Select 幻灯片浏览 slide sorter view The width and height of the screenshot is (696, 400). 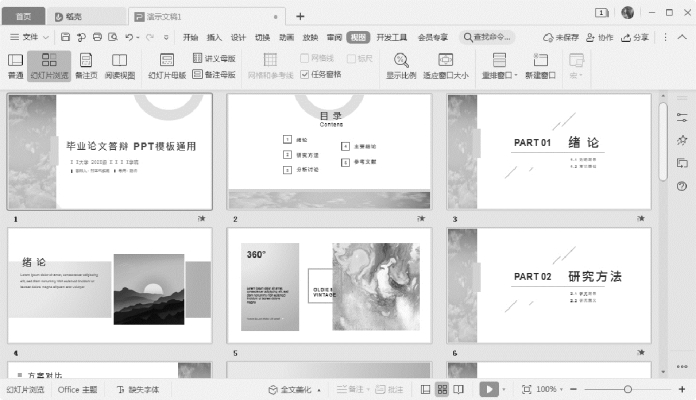49,66
